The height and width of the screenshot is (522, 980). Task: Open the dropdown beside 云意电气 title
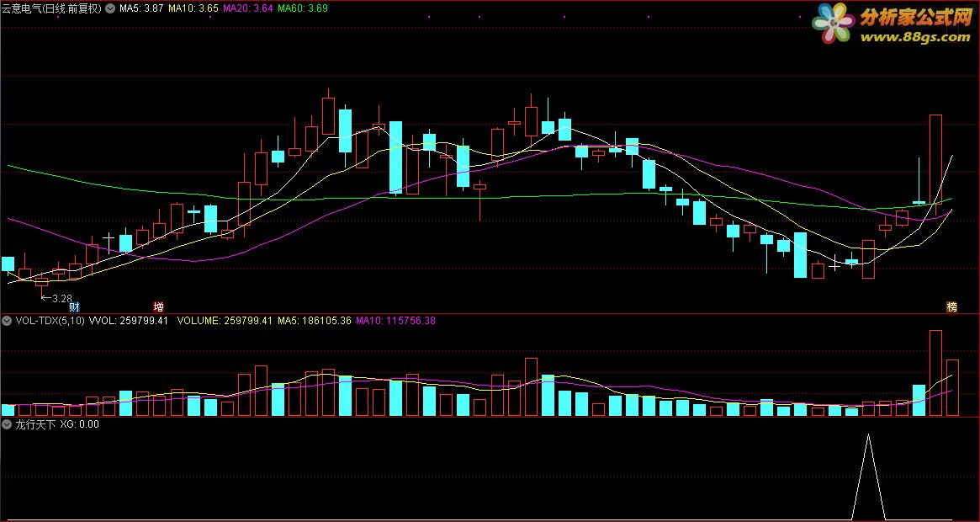(x=110, y=8)
